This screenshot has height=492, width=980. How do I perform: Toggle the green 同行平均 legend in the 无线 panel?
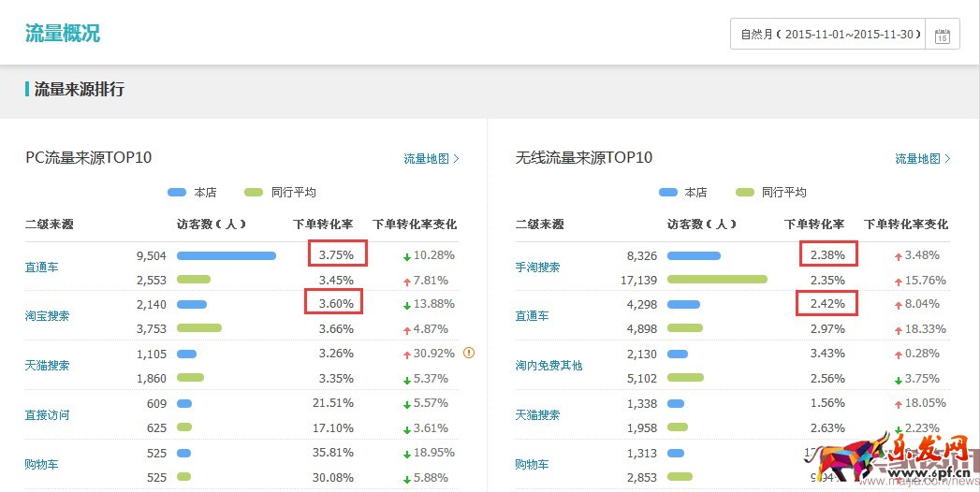770,193
